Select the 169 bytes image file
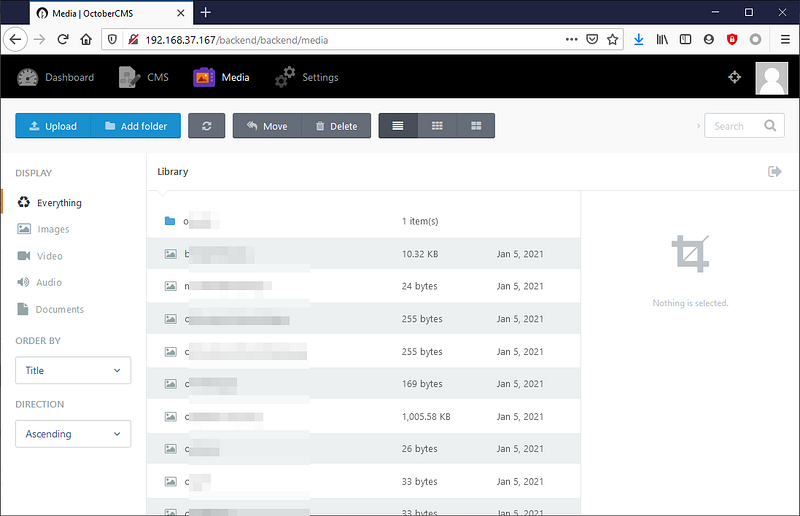Viewport: 800px width, 516px height. pyautogui.click(x=363, y=383)
